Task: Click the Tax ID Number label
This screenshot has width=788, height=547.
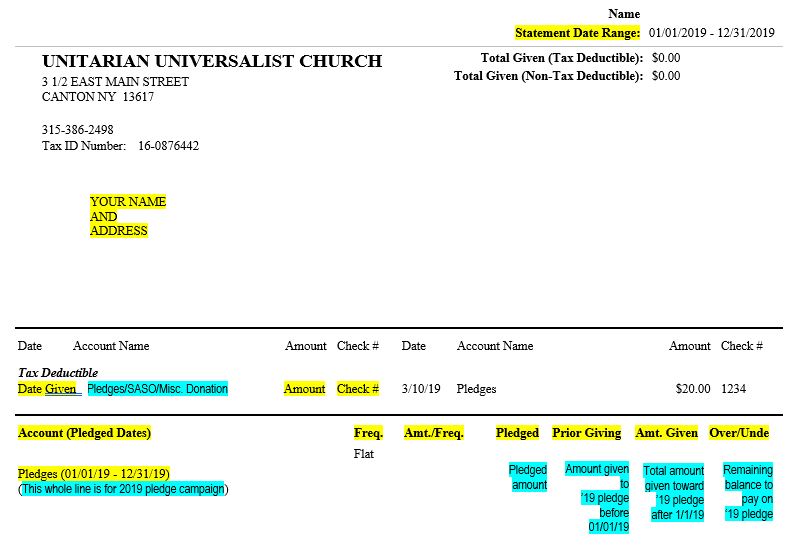Action: click(x=84, y=146)
